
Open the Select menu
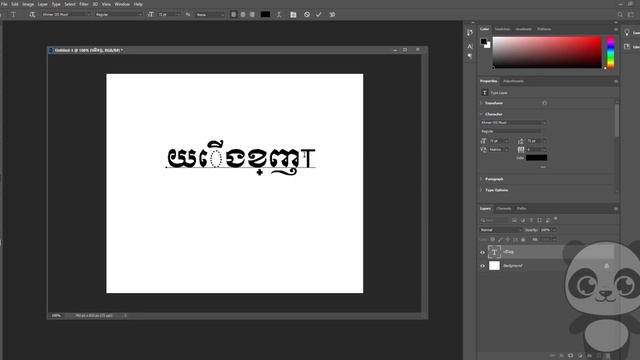[70, 4]
